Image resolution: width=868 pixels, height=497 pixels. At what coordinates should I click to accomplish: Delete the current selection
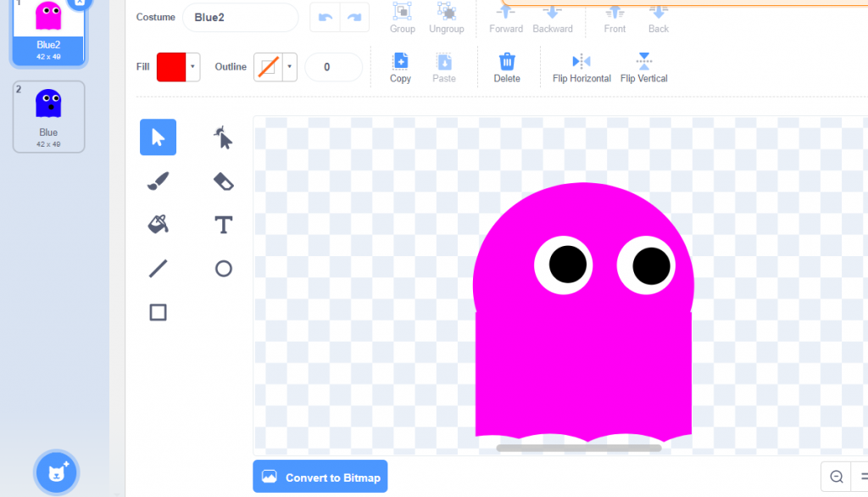tap(507, 67)
